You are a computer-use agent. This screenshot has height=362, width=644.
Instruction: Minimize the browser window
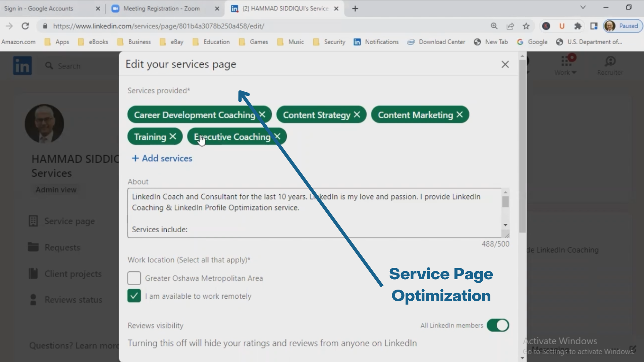(x=606, y=7)
